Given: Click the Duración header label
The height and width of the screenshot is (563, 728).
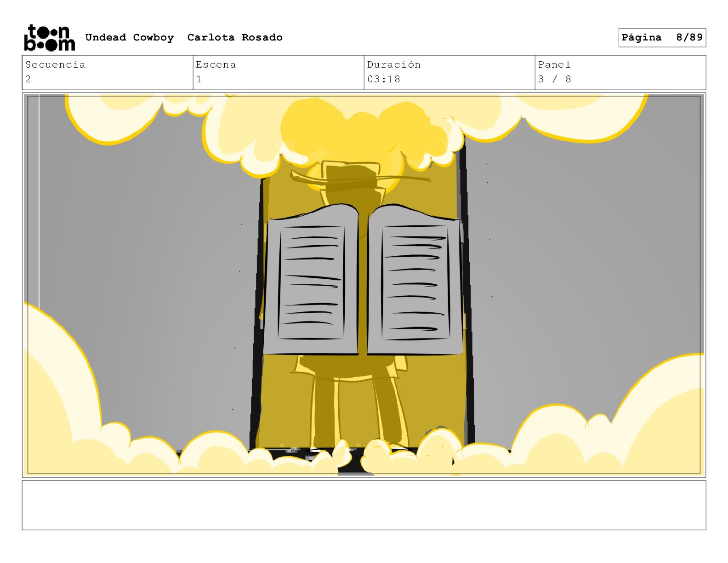Looking at the screenshot, I should (x=394, y=64).
